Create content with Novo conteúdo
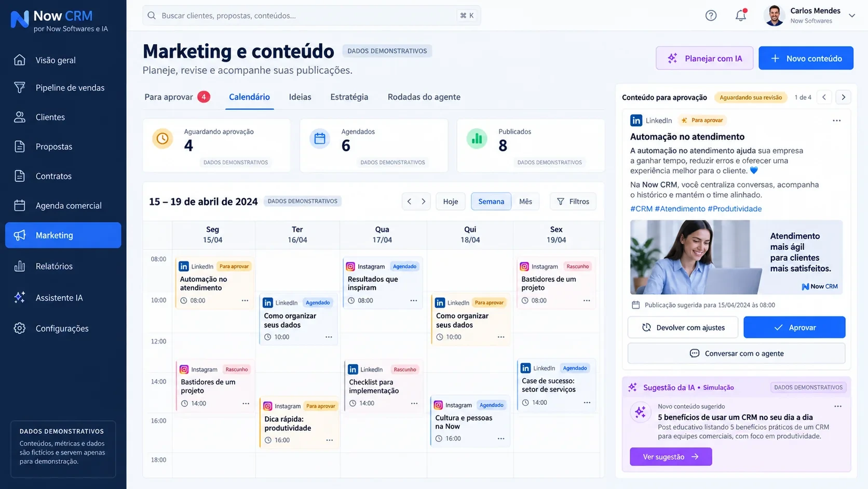The height and width of the screenshot is (489, 868). (806, 58)
